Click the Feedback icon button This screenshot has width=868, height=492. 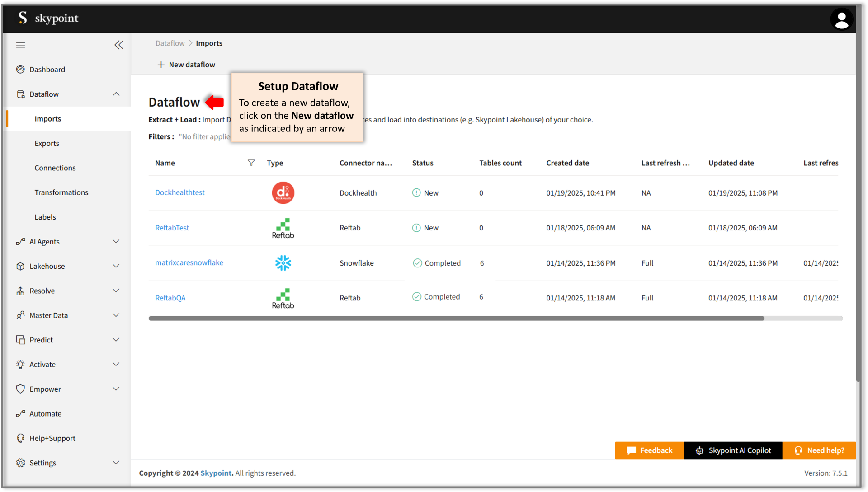631,450
